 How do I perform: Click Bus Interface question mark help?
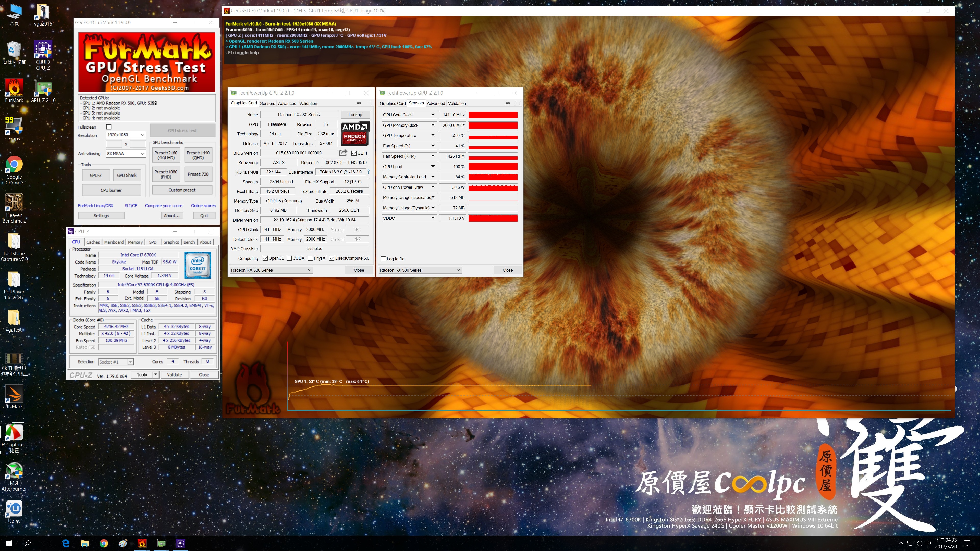pos(368,172)
